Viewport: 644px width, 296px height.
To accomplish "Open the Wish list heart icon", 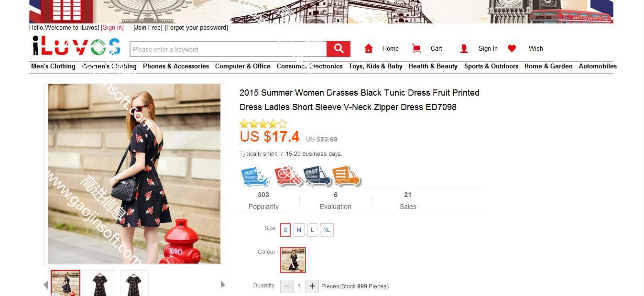I will click(x=512, y=48).
